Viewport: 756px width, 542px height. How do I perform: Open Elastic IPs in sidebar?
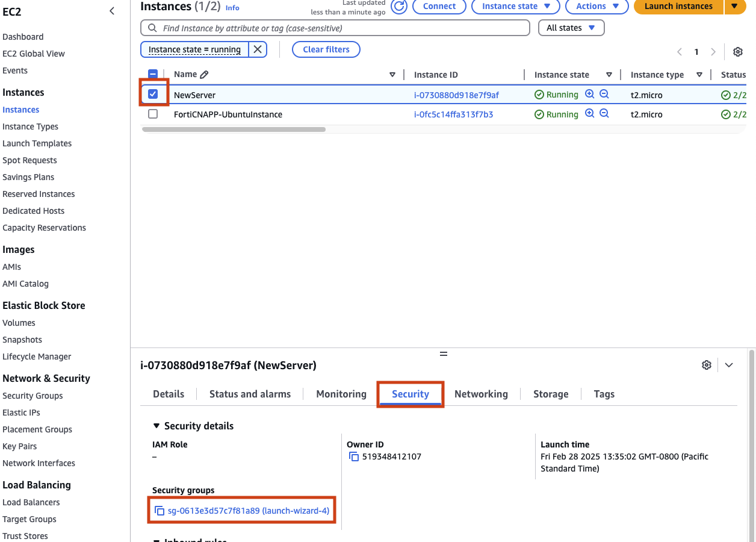coord(21,413)
